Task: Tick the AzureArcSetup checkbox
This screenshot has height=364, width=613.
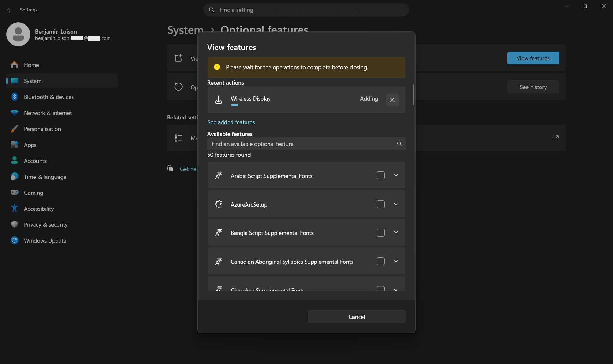Action: 381,204
